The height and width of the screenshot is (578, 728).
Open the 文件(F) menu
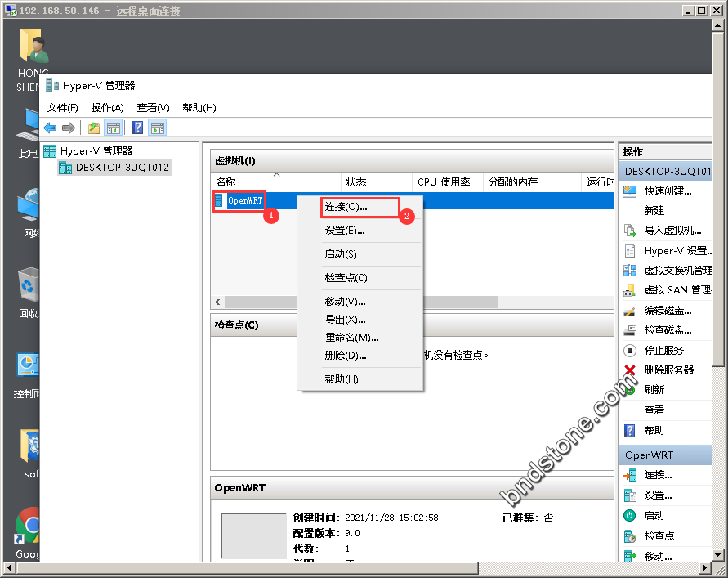click(x=63, y=108)
